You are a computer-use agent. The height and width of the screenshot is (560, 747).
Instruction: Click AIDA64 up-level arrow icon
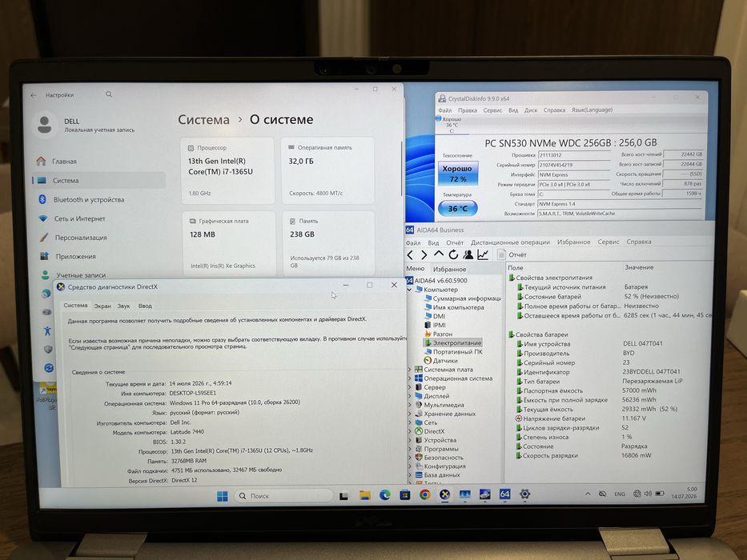(438, 254)
